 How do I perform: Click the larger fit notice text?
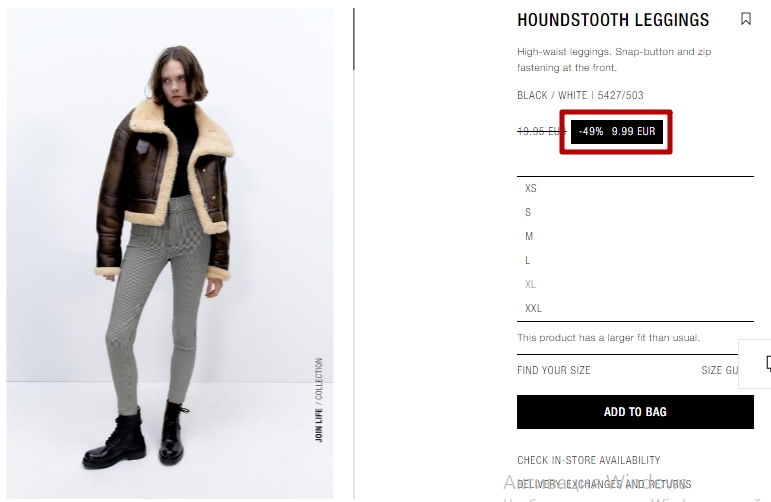point(608,338)
